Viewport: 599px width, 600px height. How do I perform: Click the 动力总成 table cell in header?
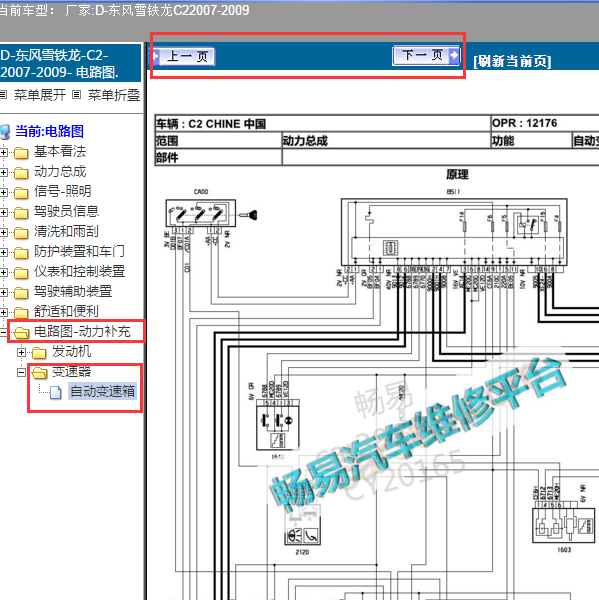coord(386,140)
